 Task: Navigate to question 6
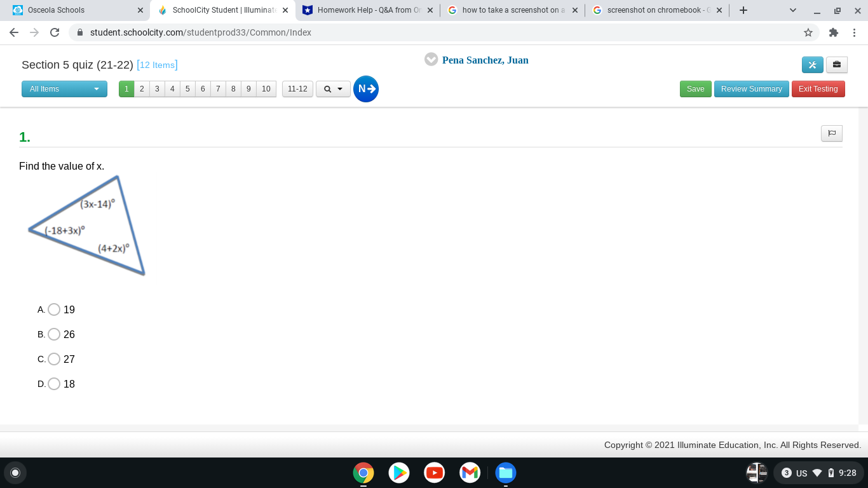pyautogui.click(x=203, y=89)
